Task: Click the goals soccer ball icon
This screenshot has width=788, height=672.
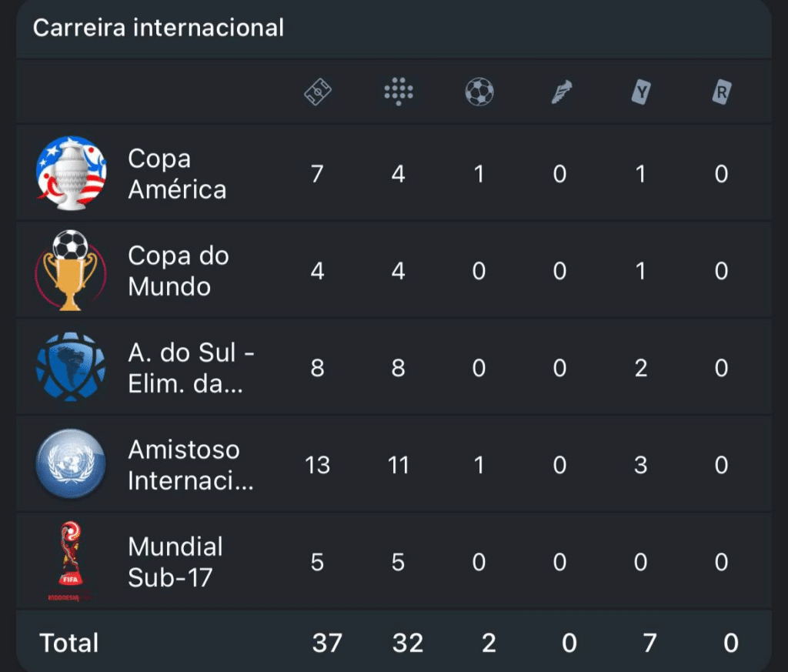Action: [479, 93]
